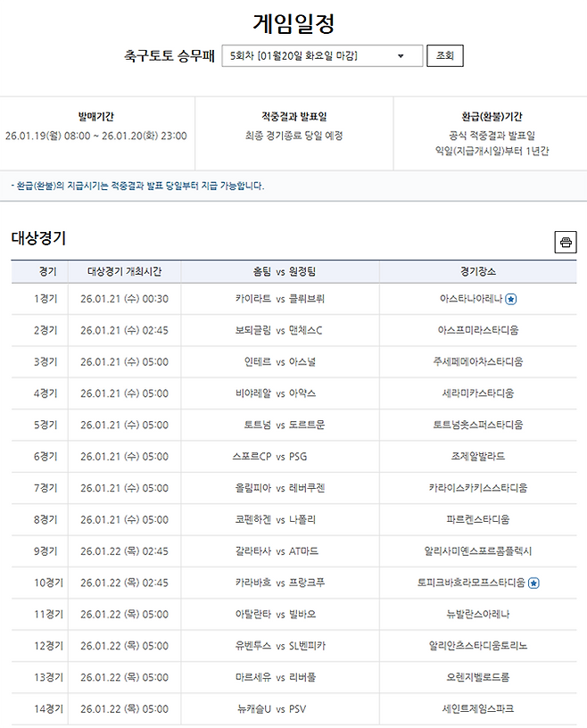Choose the 인테르 vs 아스널 match

point(279,361)
